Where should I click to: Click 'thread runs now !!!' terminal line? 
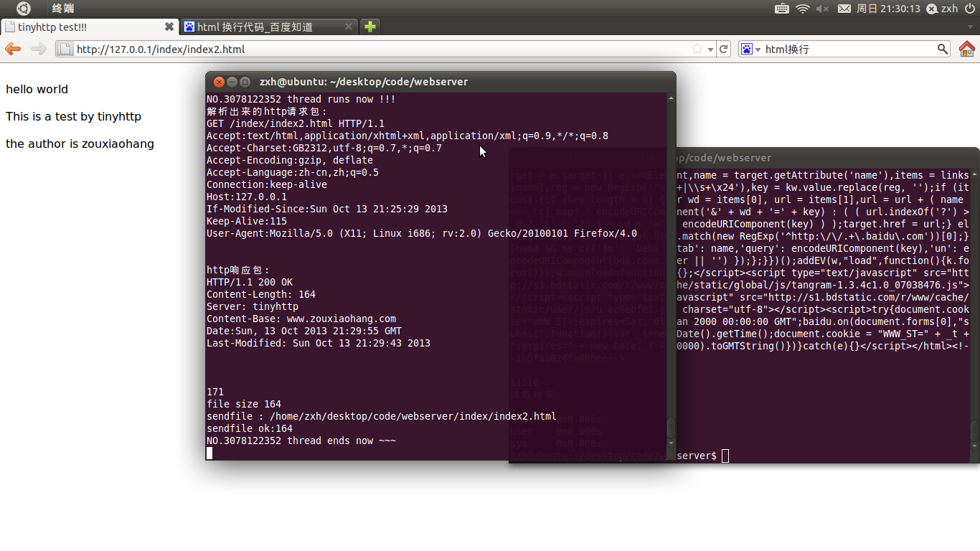[x=301, y=99]
